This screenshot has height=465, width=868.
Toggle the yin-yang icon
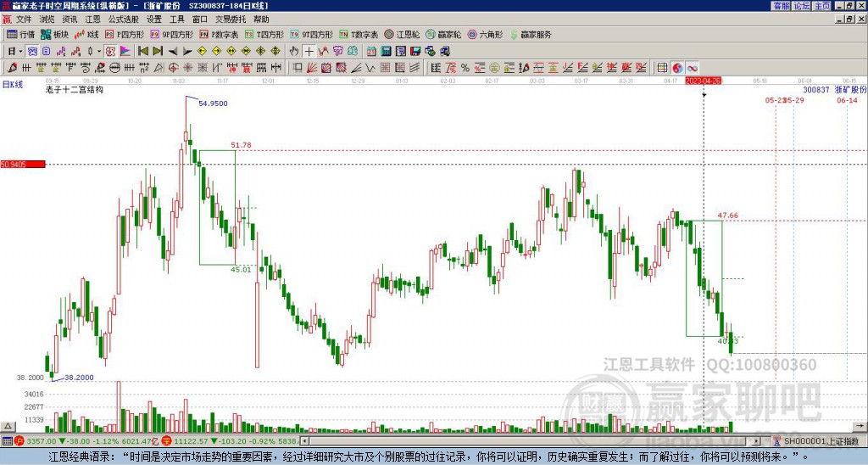677,68
